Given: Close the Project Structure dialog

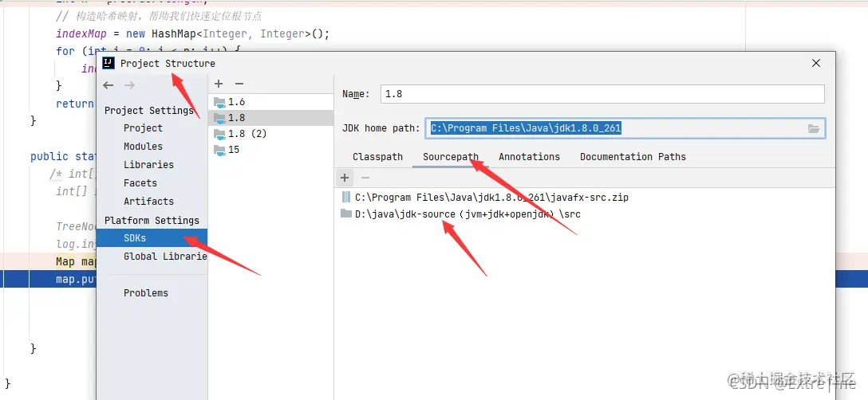Looking at the screenshot, I should pyautogui.click(x=816, y=63).
